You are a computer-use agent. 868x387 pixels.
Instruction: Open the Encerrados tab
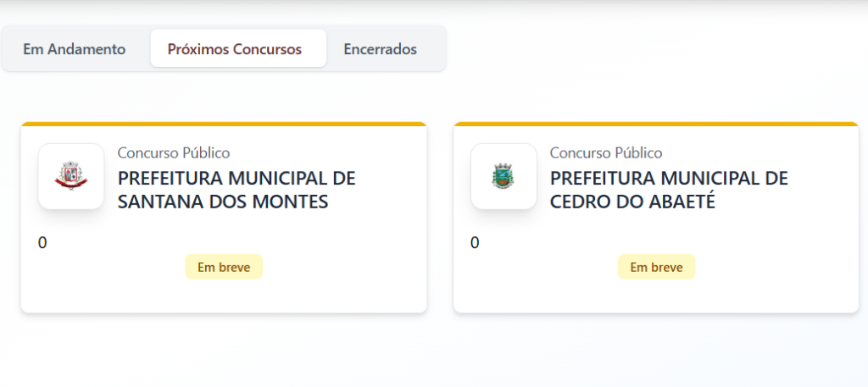click(x=380, y=49)
